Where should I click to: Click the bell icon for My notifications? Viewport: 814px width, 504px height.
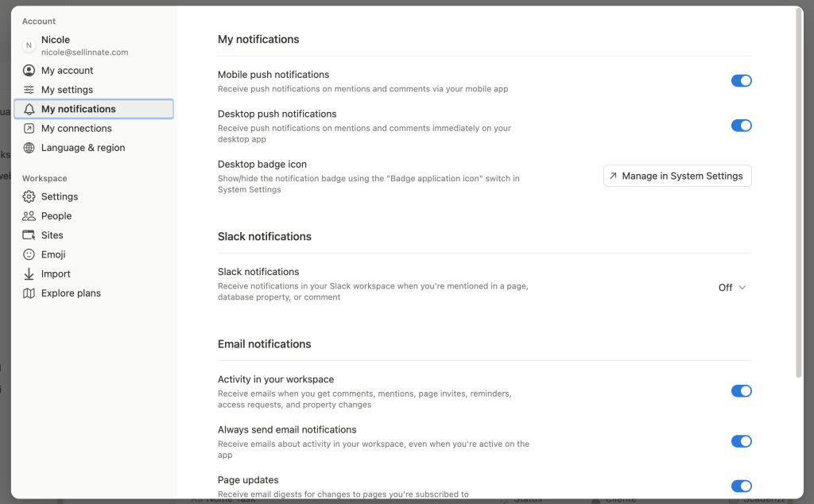click(x=29, y=109)
